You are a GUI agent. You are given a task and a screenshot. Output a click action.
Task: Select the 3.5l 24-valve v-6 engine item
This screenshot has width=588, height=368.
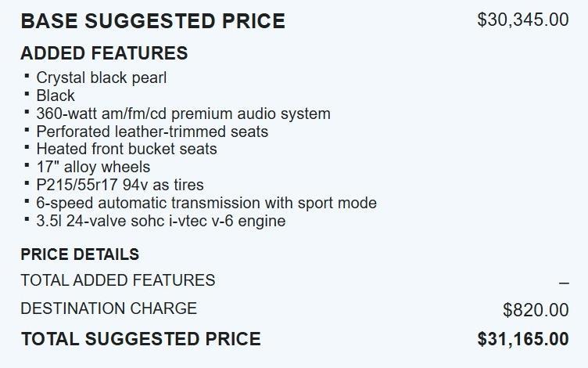point(160,221)
